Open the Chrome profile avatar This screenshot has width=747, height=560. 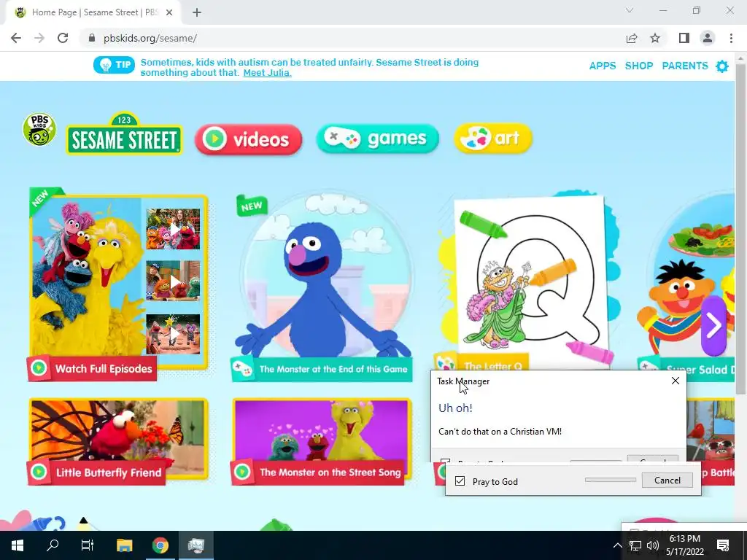(x=708, y=38)
